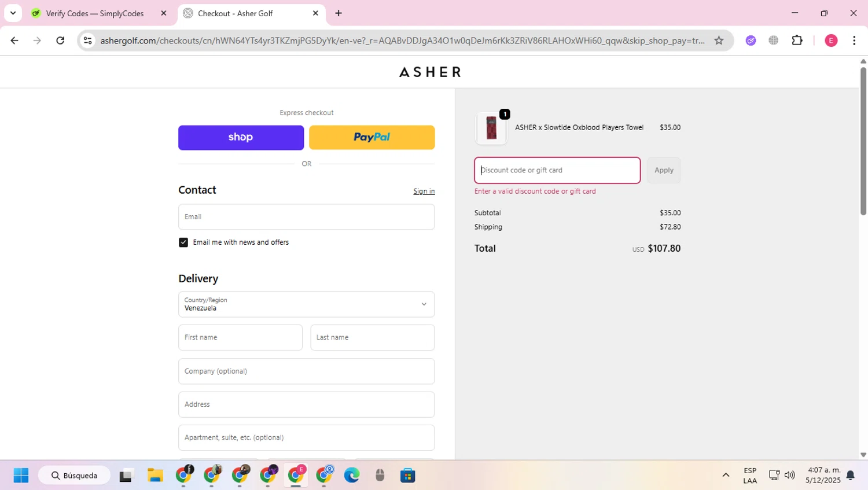
Task: Open Chrome's three-dot menu
Action: click(854, 40)
